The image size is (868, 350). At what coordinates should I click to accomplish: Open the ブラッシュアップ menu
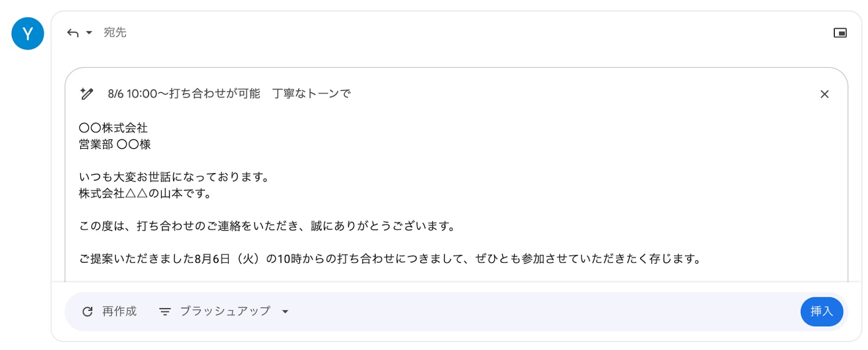pyautogui.click(x=225, y=311)
